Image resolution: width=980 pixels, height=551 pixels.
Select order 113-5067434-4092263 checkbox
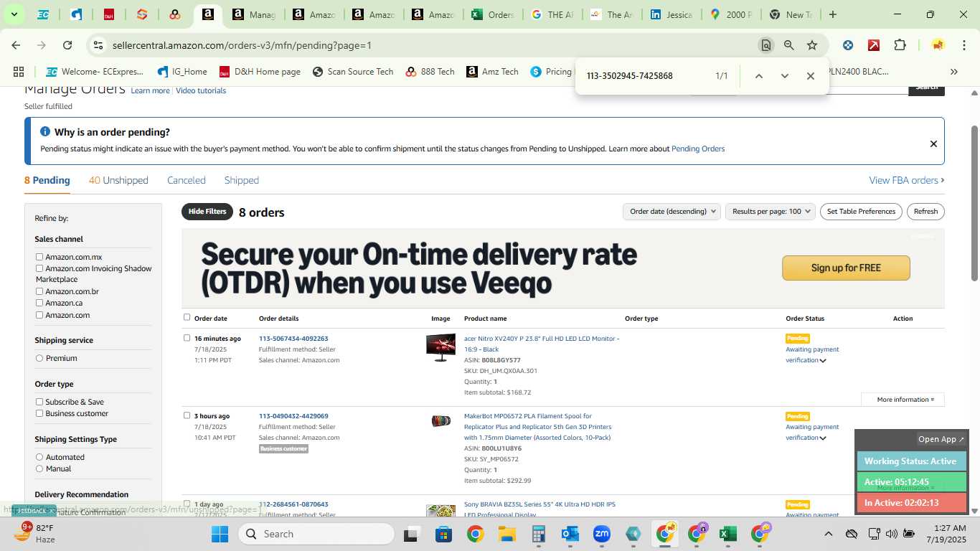[187, 338]
